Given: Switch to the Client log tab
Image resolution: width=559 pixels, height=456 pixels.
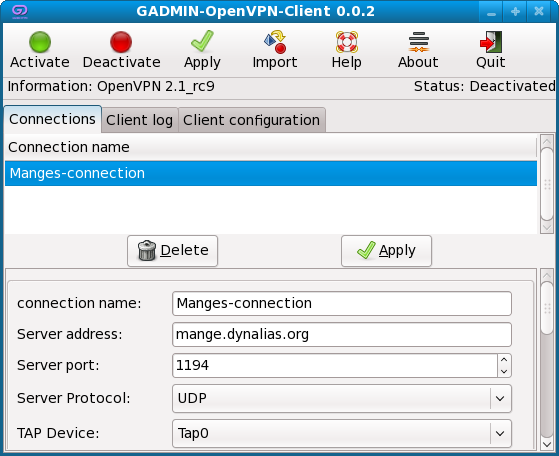Looking at the screenshot, I should (x=139, y=120).
